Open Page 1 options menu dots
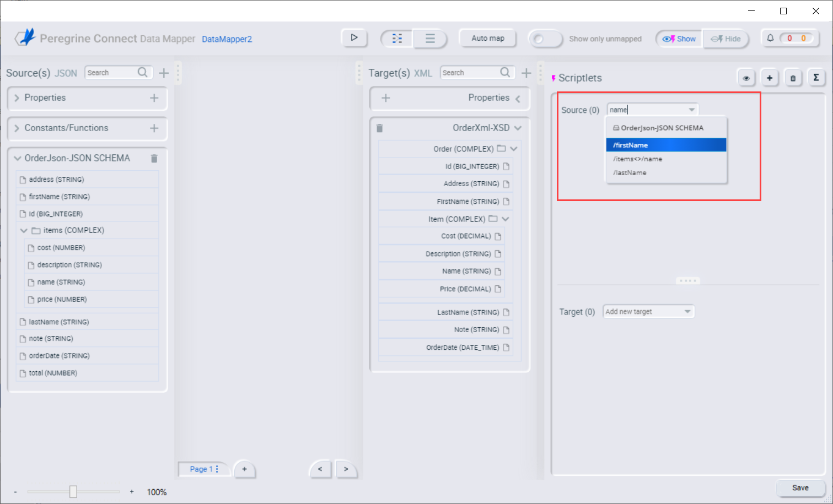 217,469
